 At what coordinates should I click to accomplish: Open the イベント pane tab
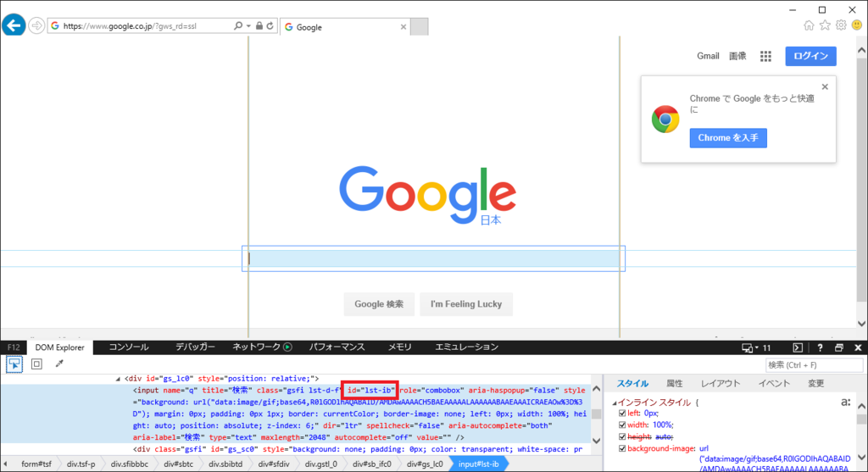[774, 384]
